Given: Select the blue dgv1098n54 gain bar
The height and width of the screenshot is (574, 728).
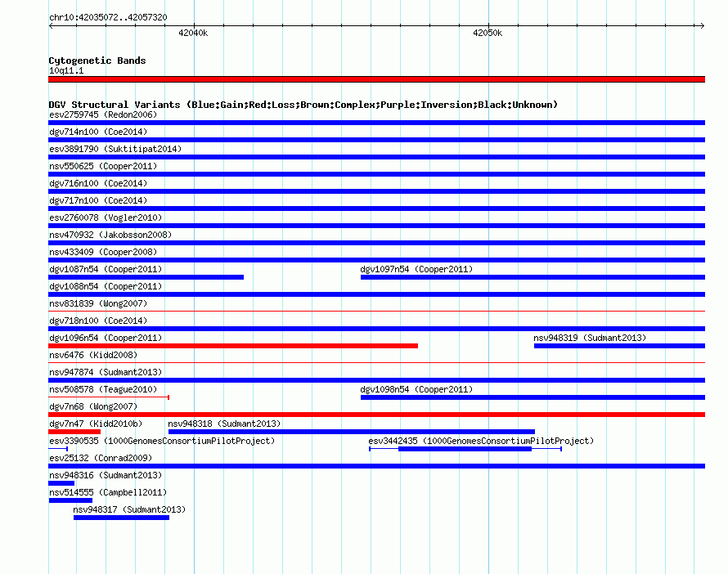Looking at the screenshot, I should coord(533,397).
